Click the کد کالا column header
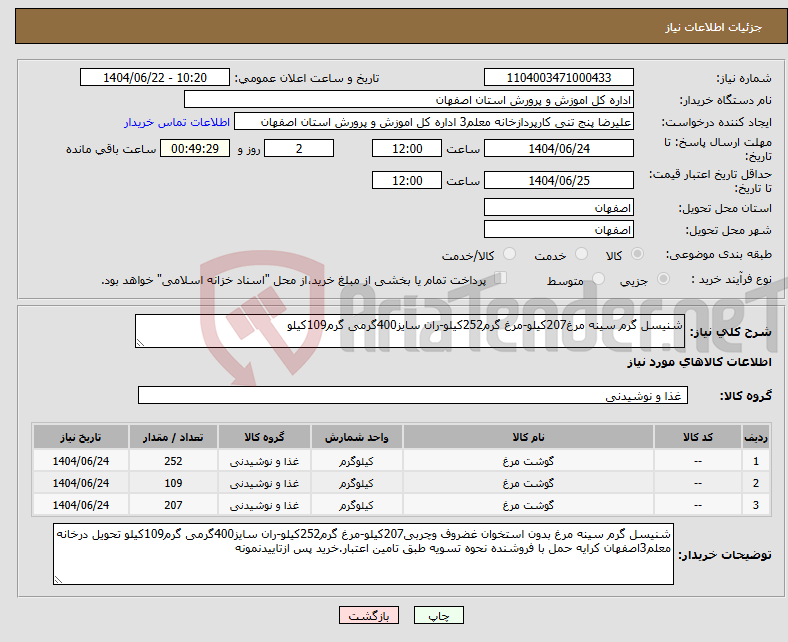The width and height of the screenshot is (788, 642). click(698, 437)
